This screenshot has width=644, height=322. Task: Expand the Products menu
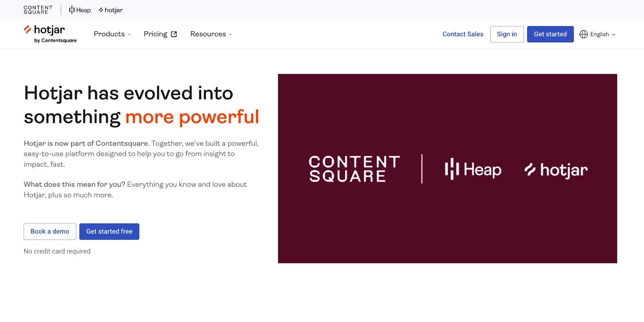tap(112, 34)
